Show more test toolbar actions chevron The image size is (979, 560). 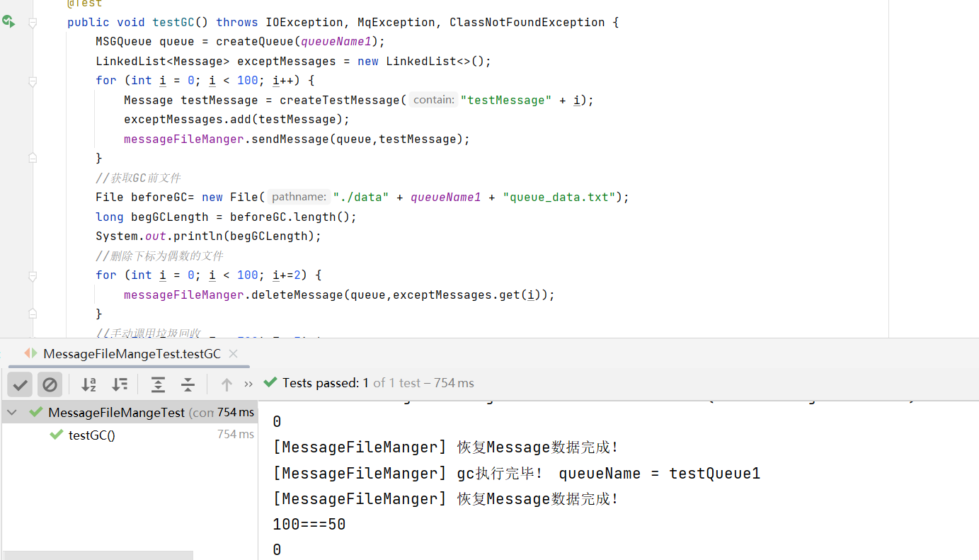click(248, 384)
